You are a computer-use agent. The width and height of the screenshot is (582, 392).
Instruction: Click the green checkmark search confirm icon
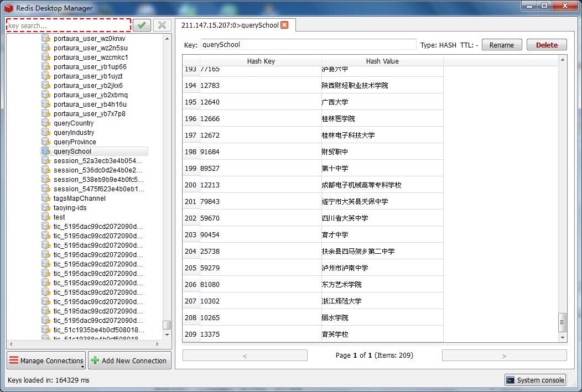pos(142,25)
